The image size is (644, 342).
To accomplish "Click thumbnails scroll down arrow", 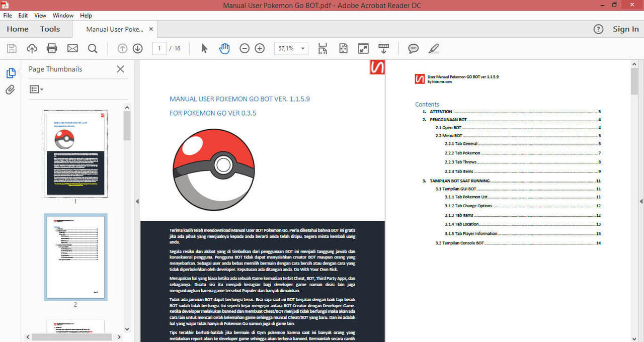I will 127,329.
